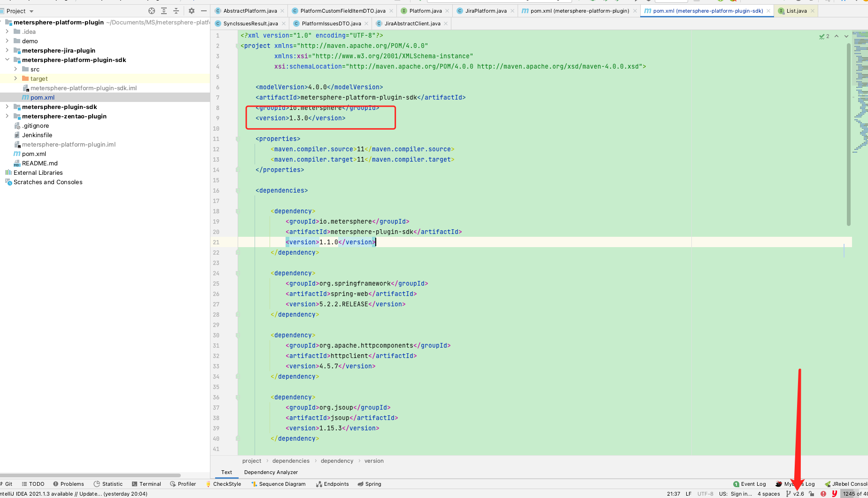Open the Sequence Diagram tool window
868x498 pixels.
278,484
